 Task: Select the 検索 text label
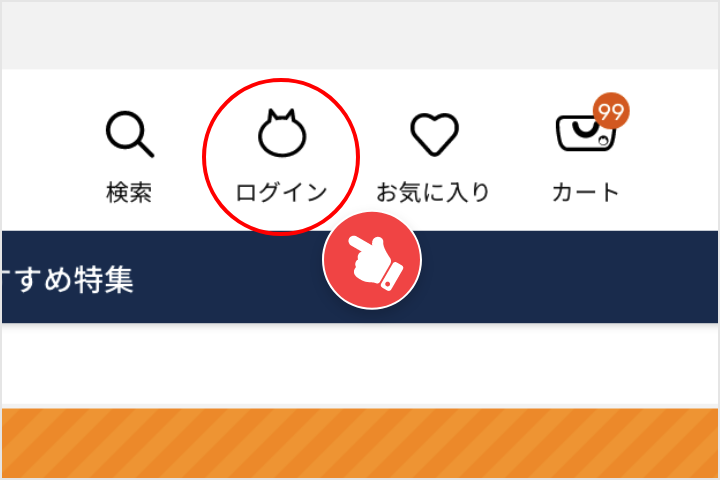[129, 192]
